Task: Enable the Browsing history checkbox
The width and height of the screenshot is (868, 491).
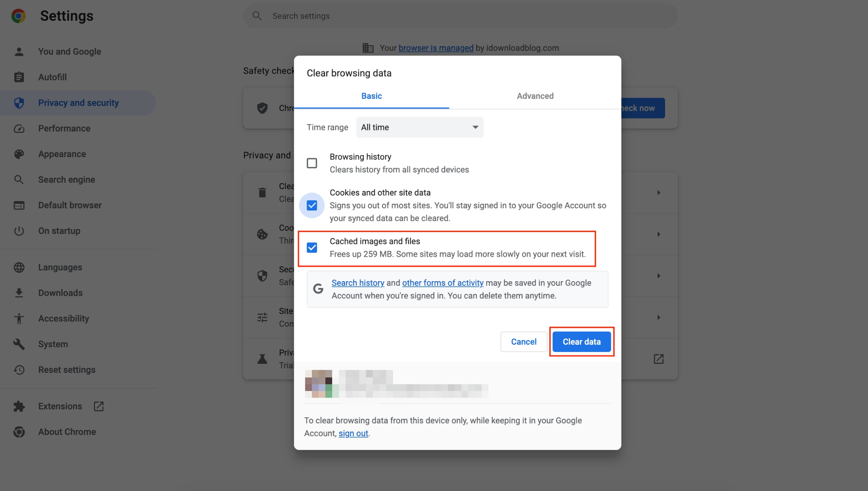Action: [312, 162]
